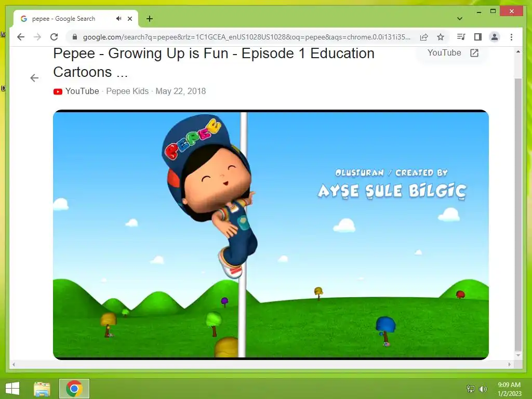Share this page icon in address bar
The height and width of the screenshot is (399, 532).
point(424,37)
